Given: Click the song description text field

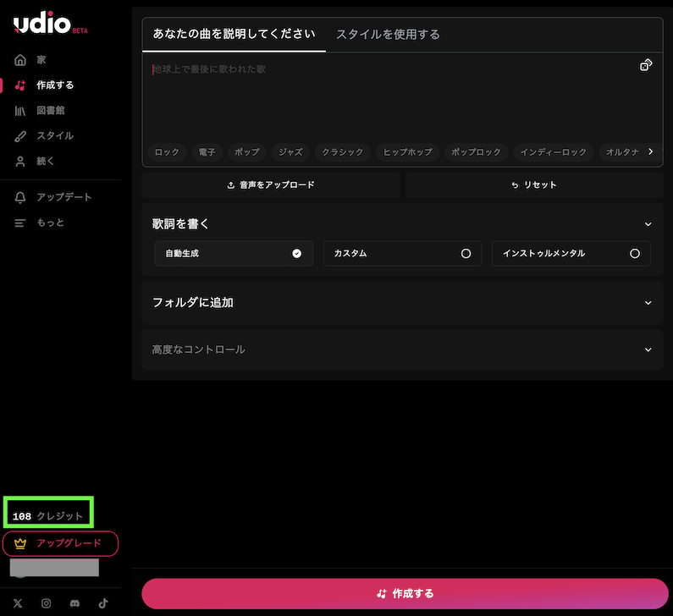Looking at the screenshot, I should [x=389, y=97].
